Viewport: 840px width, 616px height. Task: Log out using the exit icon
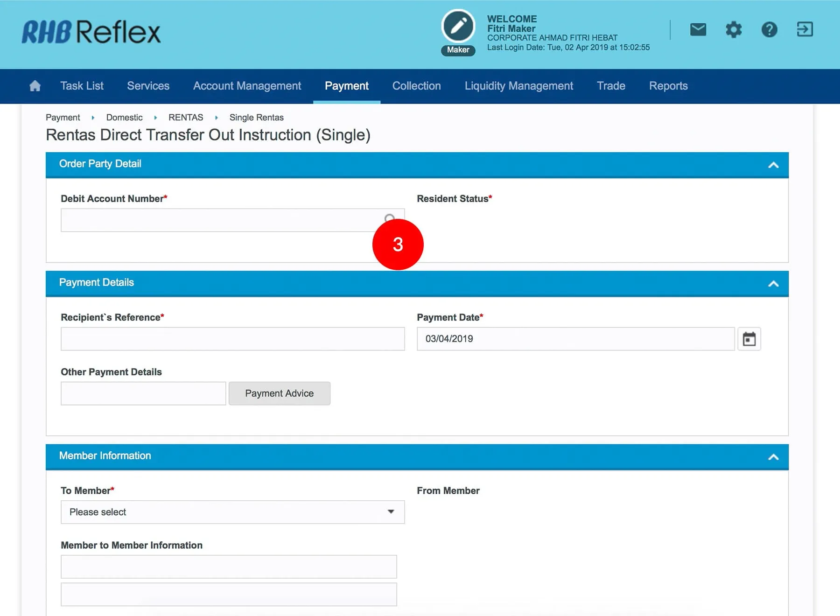805,29
